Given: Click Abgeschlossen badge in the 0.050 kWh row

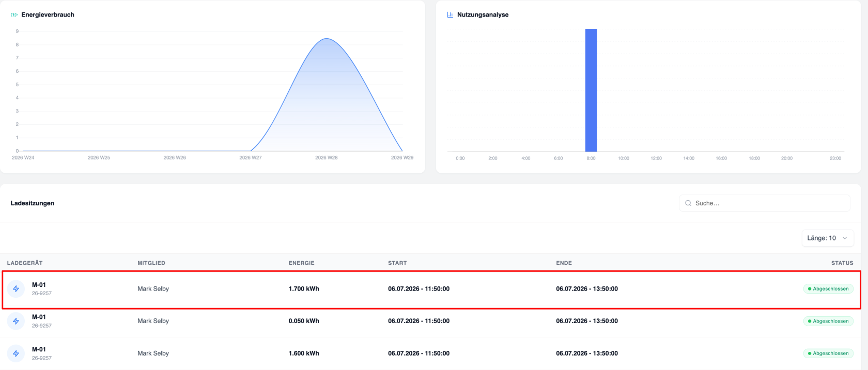Looking at the screenshot, I should 828,321.
